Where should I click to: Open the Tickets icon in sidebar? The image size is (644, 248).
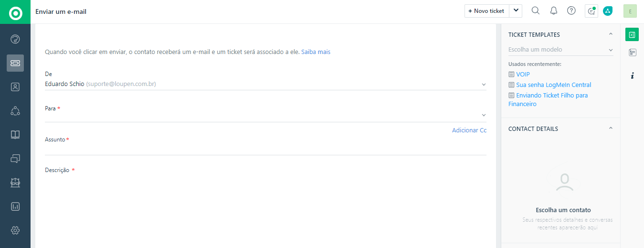click(x=15, y=63)
